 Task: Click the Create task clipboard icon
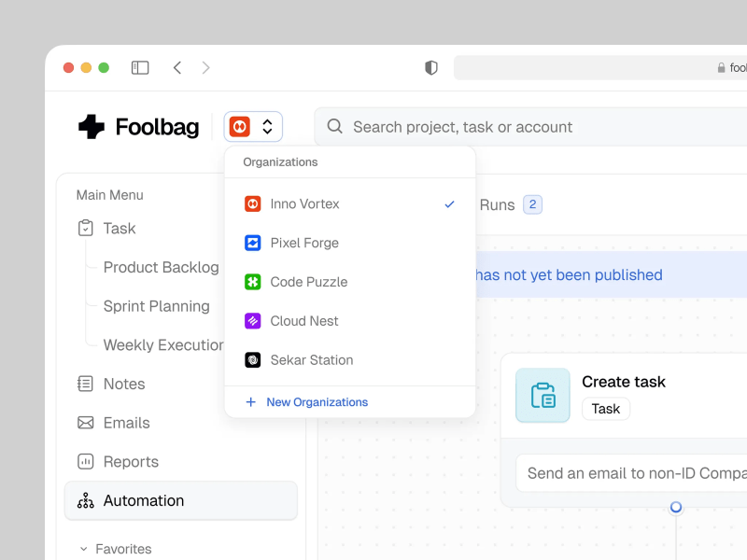[x=543, y=395]
